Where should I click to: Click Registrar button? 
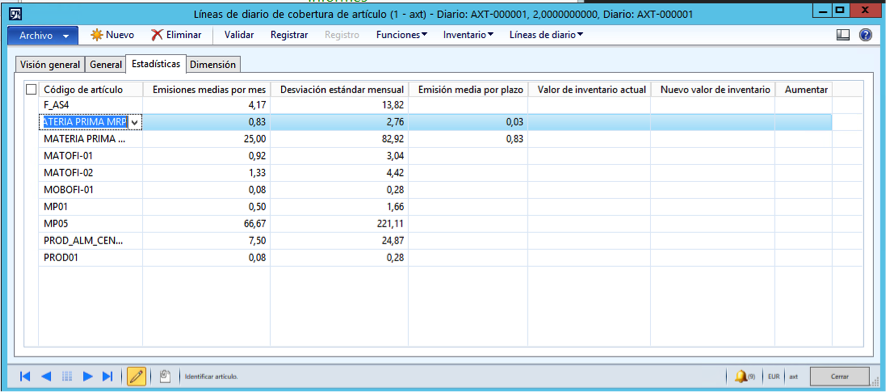[289, 35]
